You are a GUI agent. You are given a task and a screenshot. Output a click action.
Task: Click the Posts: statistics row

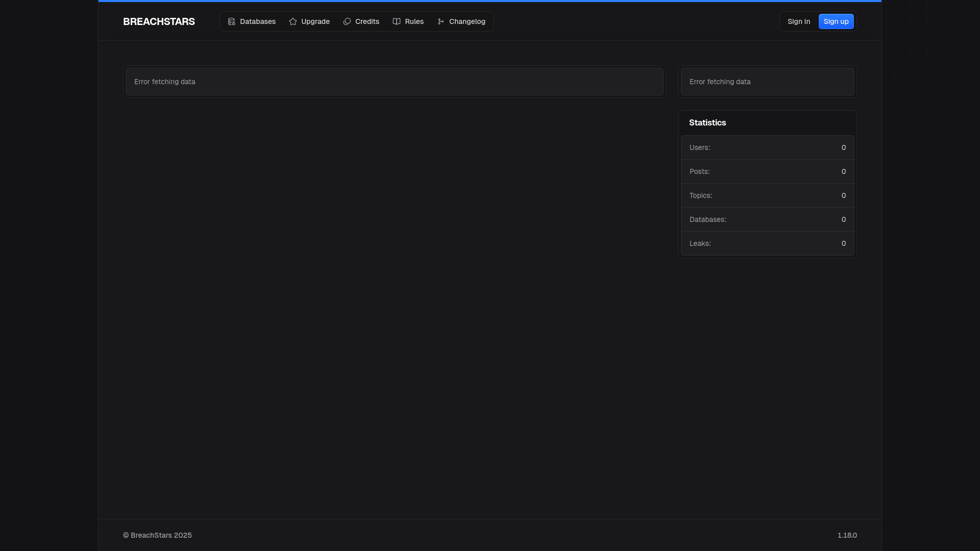point(768,171)
